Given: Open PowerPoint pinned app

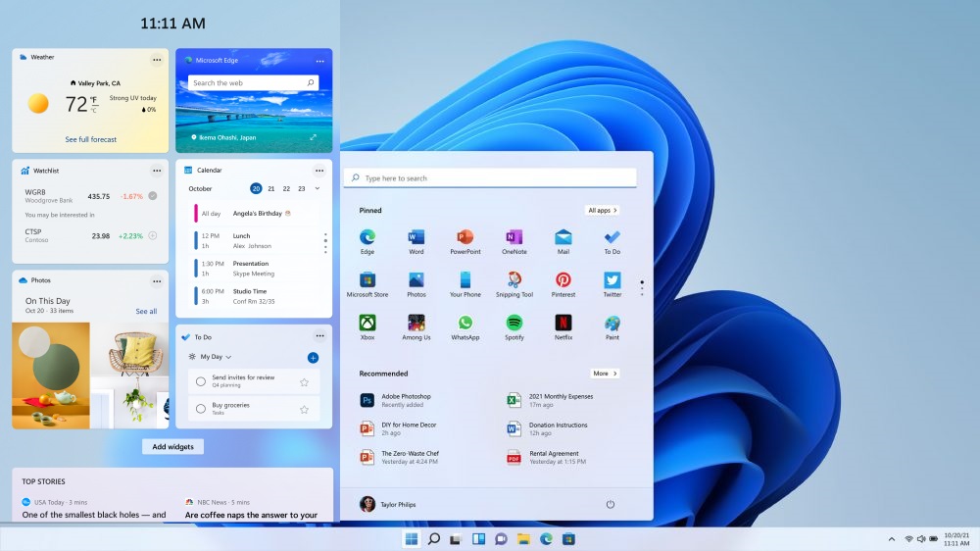Looking at the screenshot, I should [465, 241].
